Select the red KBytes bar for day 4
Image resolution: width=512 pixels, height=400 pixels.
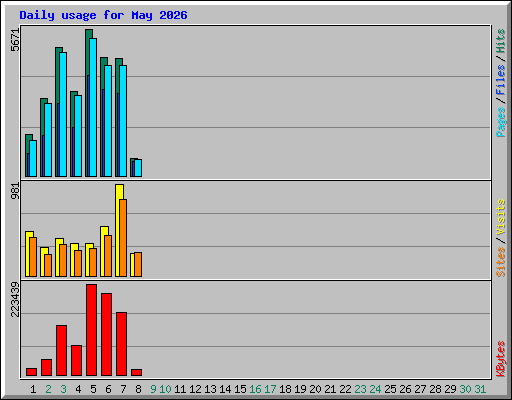click(76, 361)
